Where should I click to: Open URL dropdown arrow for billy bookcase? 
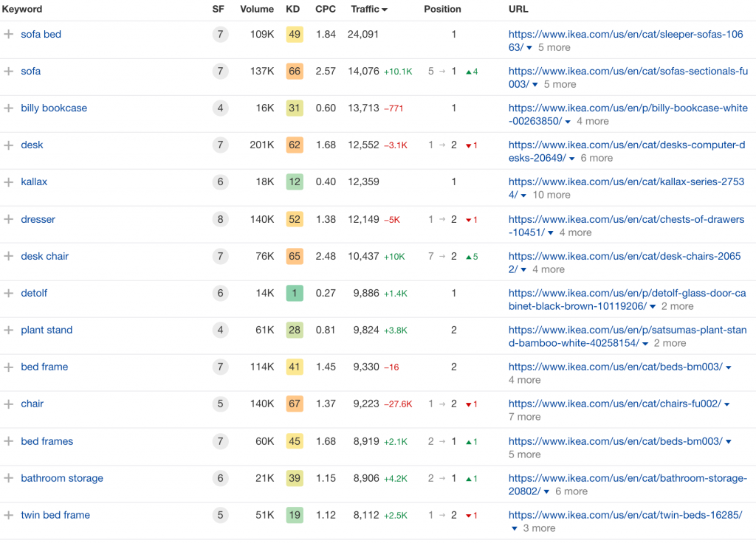568,122
